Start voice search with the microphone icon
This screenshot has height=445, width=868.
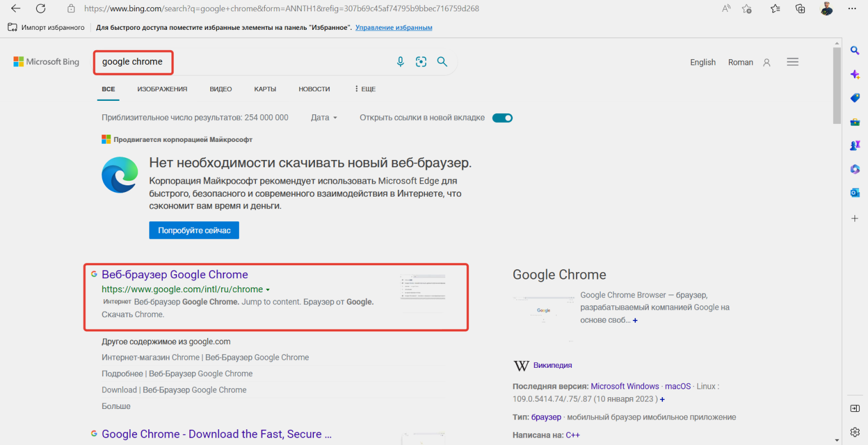click(x=400, y=62)
